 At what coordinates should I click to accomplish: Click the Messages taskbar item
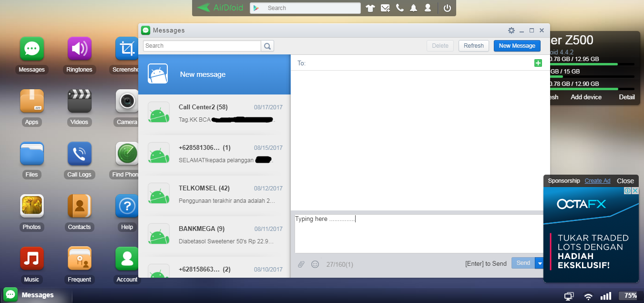30,295
